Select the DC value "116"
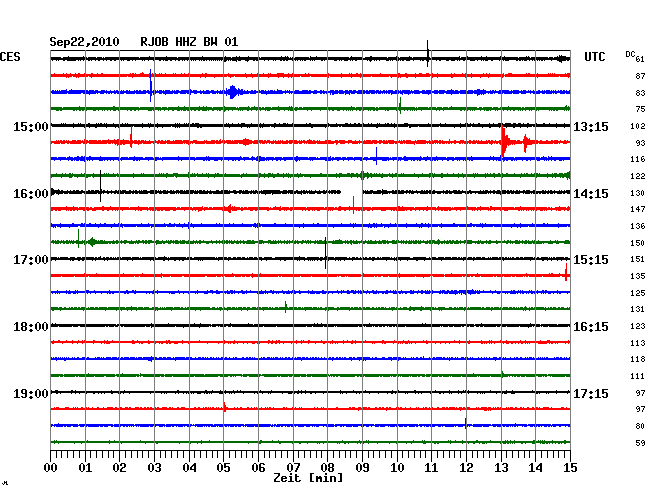 [638, 159]
